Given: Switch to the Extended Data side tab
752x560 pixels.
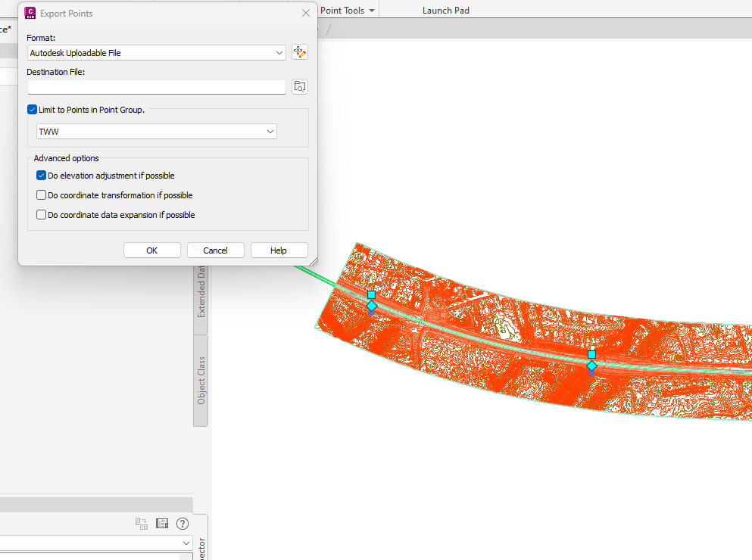Looking at the screenshot, I should click(200, 295).
